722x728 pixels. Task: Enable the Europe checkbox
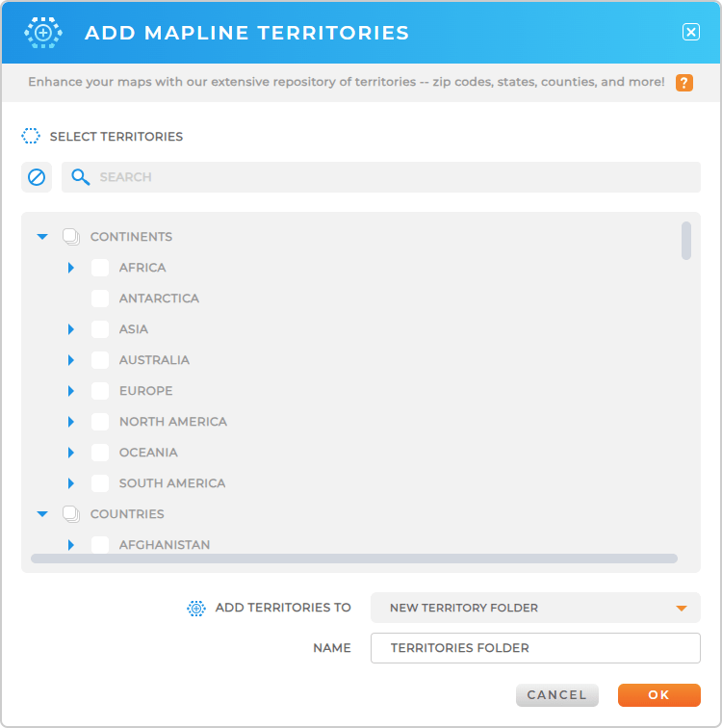pyautogui.click(x=100, y=391)
